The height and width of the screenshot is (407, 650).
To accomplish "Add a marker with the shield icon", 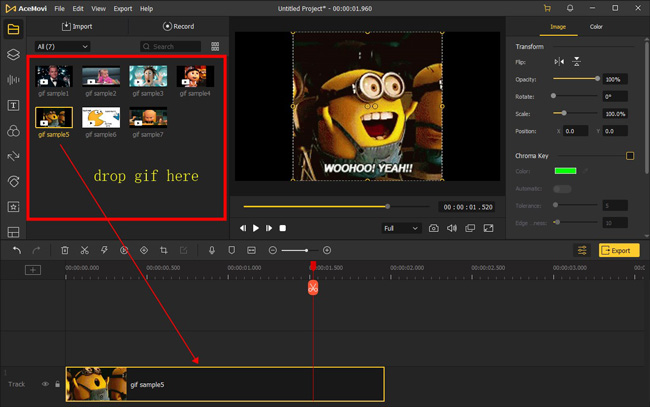I will click(x=232, y=250).
